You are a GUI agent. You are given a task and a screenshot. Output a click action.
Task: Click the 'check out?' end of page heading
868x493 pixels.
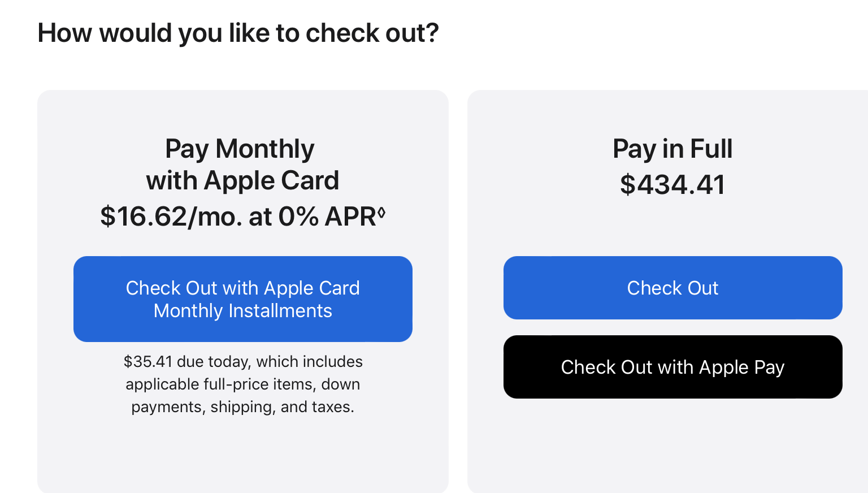click(372, 33)
